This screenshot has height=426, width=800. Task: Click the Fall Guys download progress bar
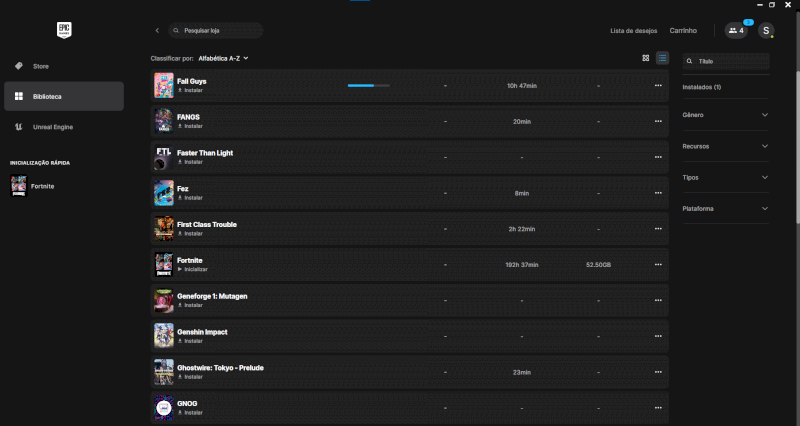368,86
